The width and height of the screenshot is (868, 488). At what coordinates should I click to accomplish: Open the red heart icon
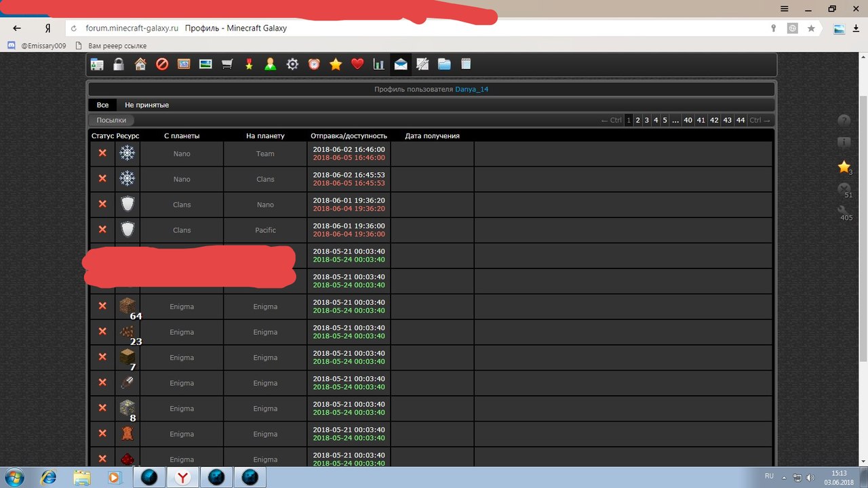pyautogui.click(x=357, y=64)
